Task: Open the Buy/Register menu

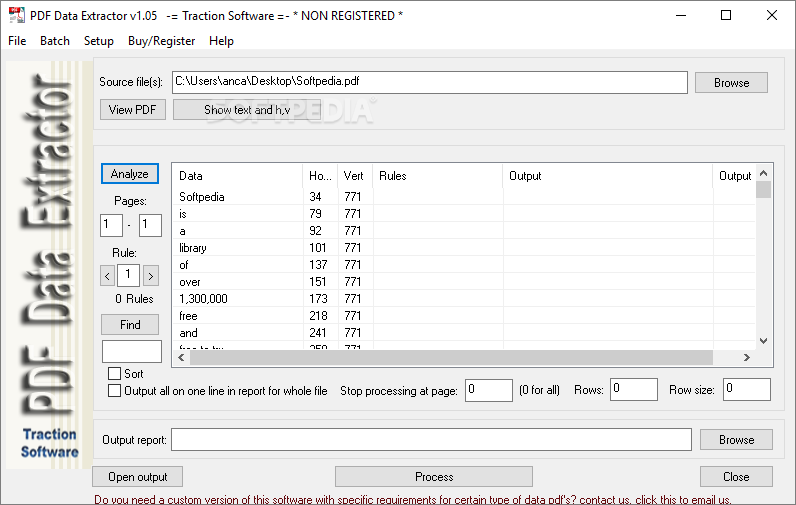Action: click(162, 41)
